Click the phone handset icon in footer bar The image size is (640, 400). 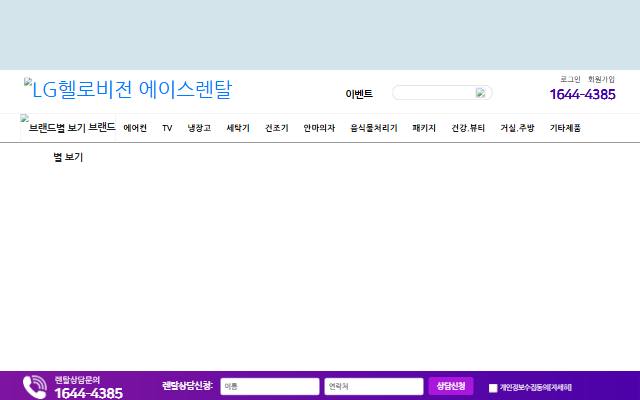coord(35,387)
